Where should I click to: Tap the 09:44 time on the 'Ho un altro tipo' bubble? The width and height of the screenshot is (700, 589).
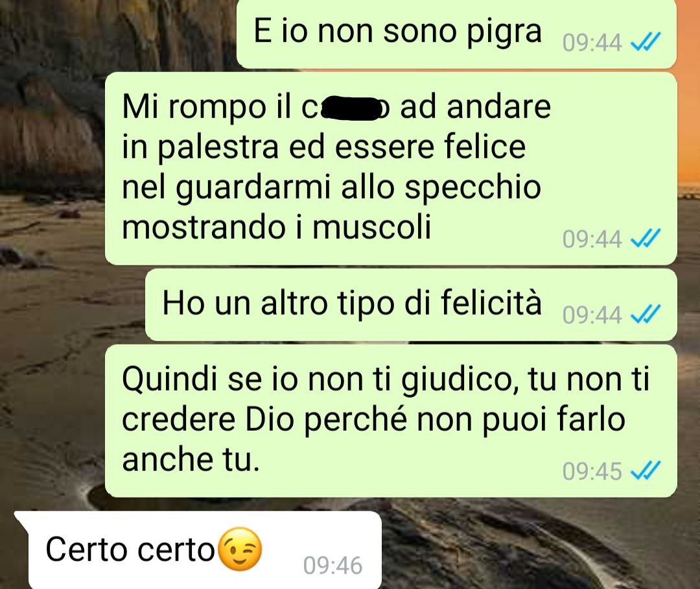592,315
